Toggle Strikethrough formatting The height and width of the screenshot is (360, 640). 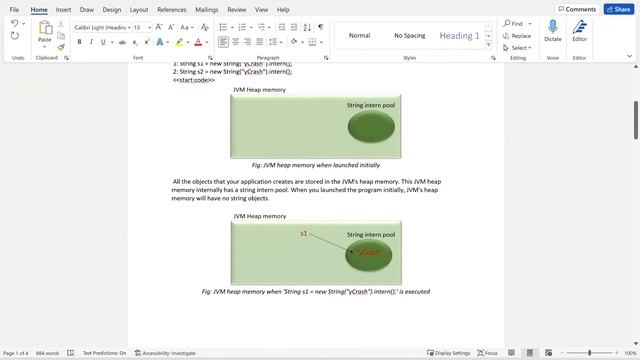(122, 42)
